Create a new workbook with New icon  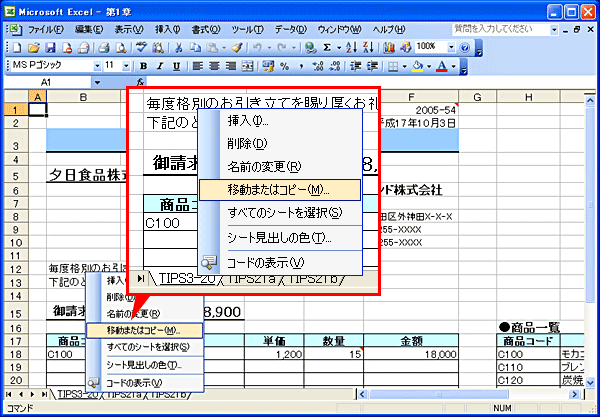click(18, 48)
